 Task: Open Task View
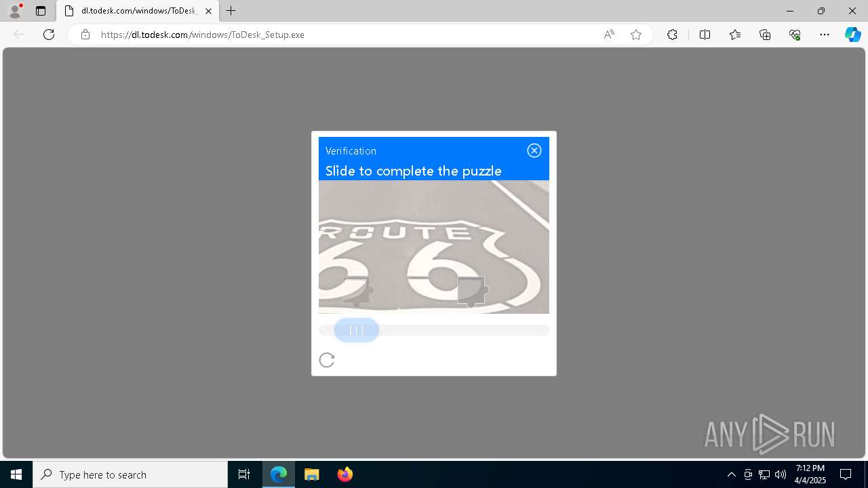244,474
